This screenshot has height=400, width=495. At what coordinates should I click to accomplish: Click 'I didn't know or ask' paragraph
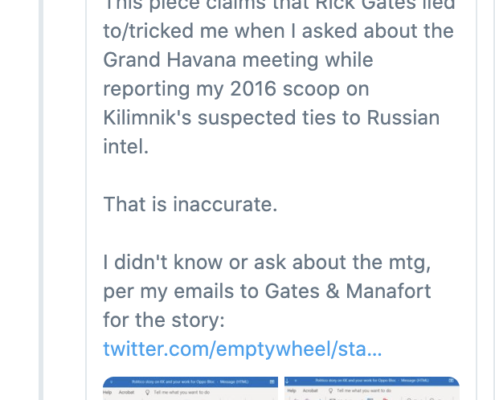[267, 291]
